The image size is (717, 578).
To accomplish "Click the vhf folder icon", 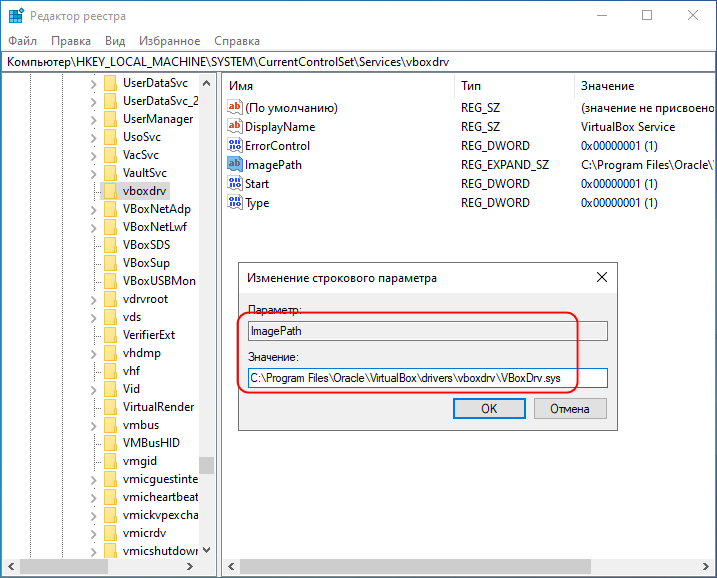I will (110, 371).
